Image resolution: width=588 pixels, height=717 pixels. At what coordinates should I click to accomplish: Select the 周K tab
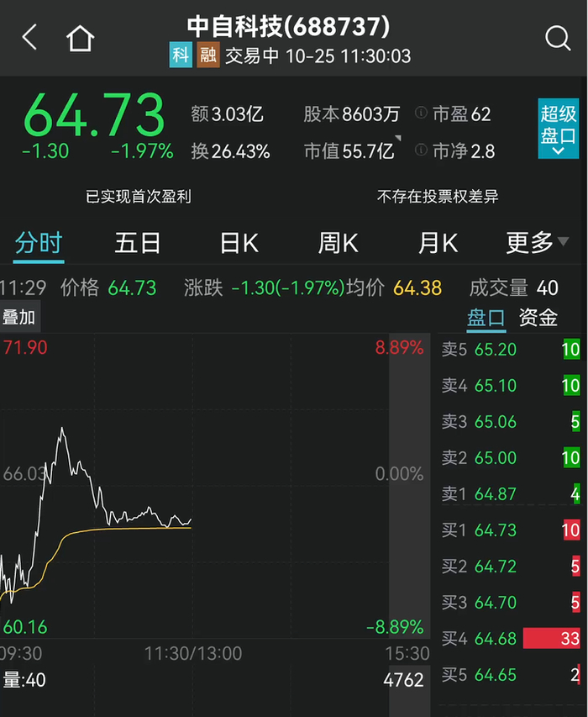[x=338, y=243]
